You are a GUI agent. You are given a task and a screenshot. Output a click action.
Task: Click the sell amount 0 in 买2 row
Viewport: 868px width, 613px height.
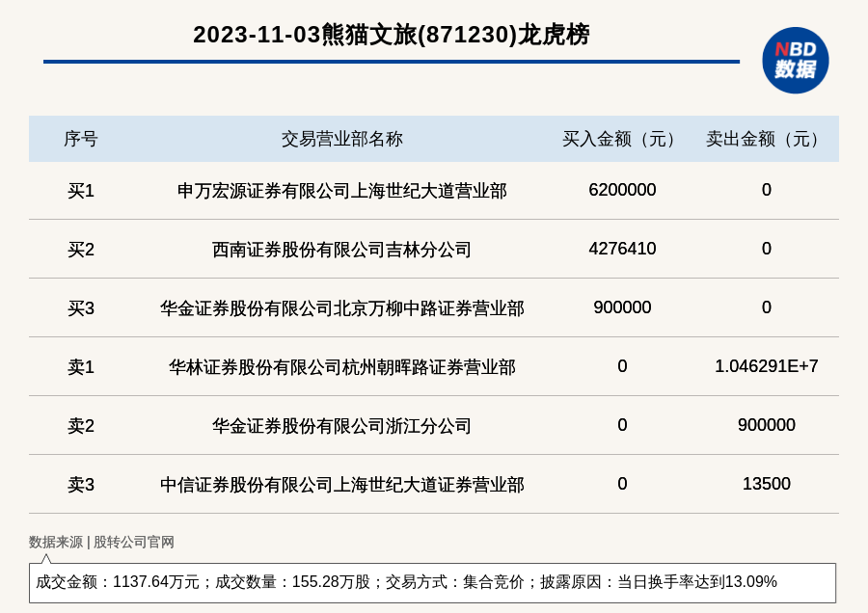(x=766, y=249)
